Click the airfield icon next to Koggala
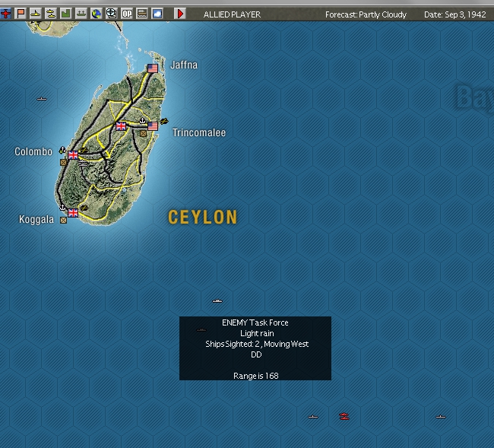The width and height of the screenshot is (494, 448). pyautogui.click(x=84, y=208)
